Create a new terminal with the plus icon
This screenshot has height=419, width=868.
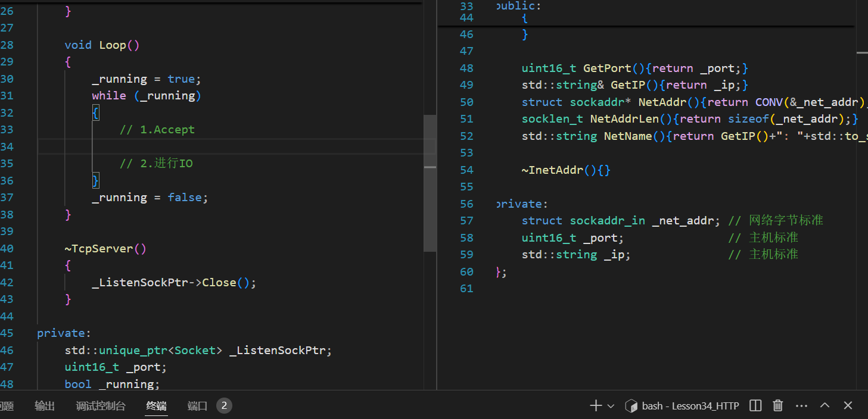[595, 406]
